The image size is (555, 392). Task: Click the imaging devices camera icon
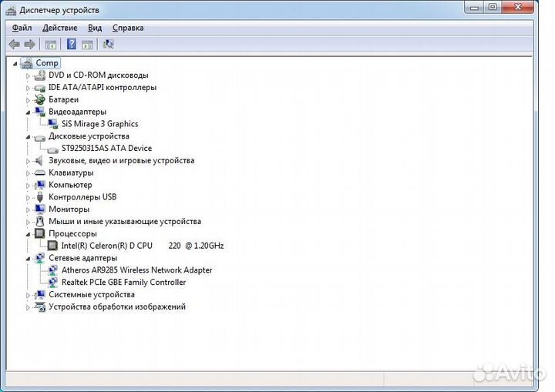[39, 307]
